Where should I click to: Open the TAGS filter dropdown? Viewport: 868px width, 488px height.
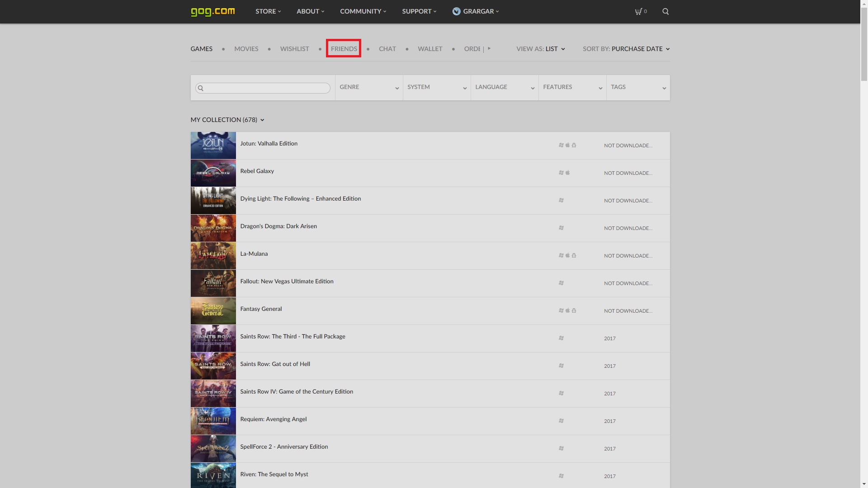pyautogui.click(x=638, y=87)
